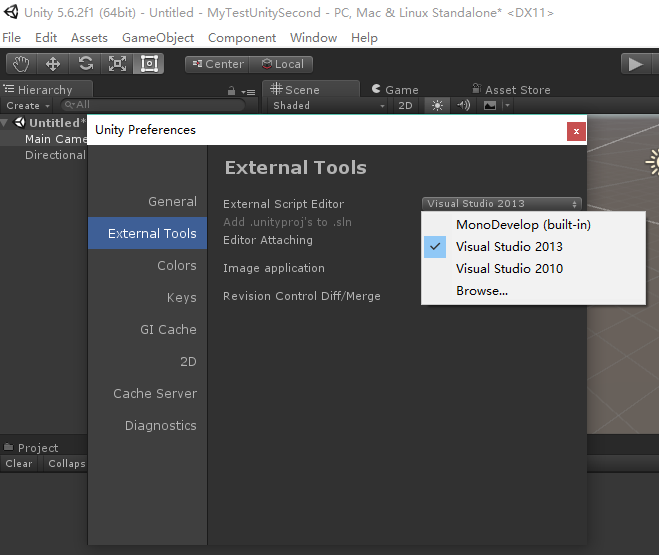Select Colors preferences section
The image size is (659, 555).
[x=148, y=266]
